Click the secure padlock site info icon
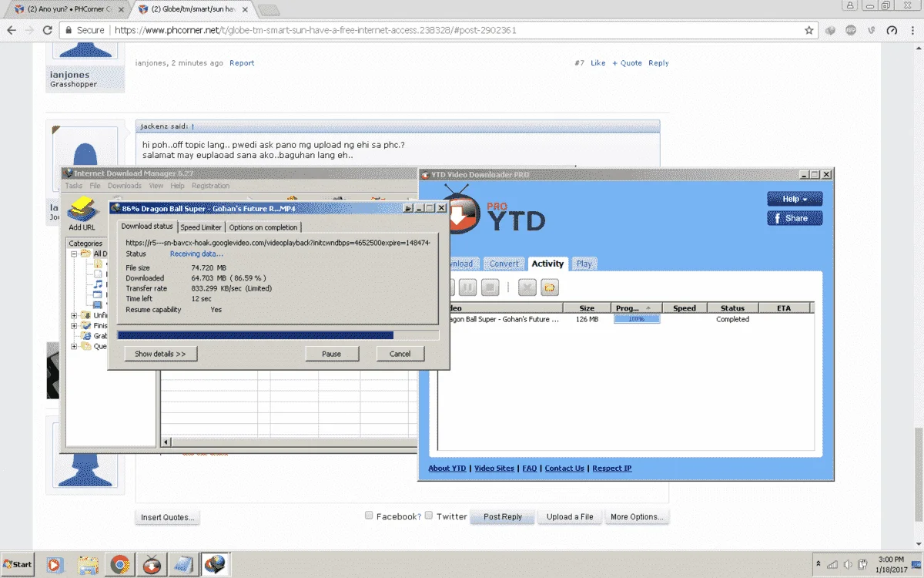Viewport: 924px width, 578px height. 69,30
